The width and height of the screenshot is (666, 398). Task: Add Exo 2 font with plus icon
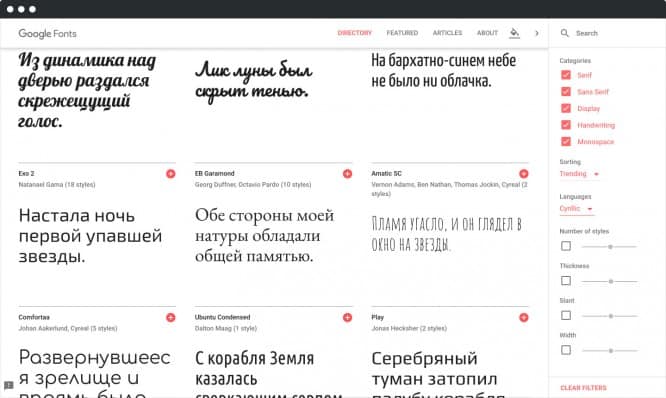click(171, 174)
